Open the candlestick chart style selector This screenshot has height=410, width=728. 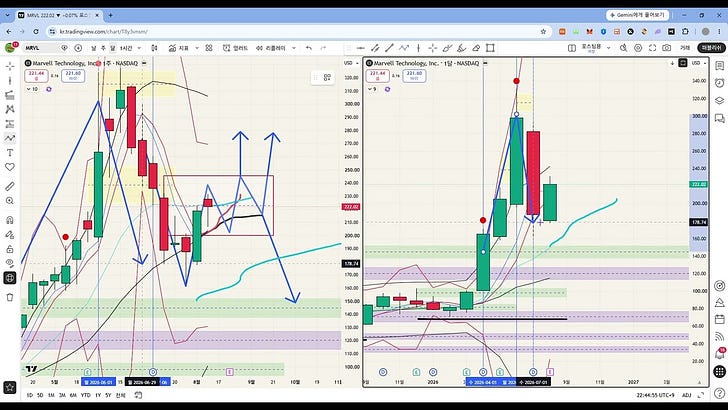click(154, 48)
